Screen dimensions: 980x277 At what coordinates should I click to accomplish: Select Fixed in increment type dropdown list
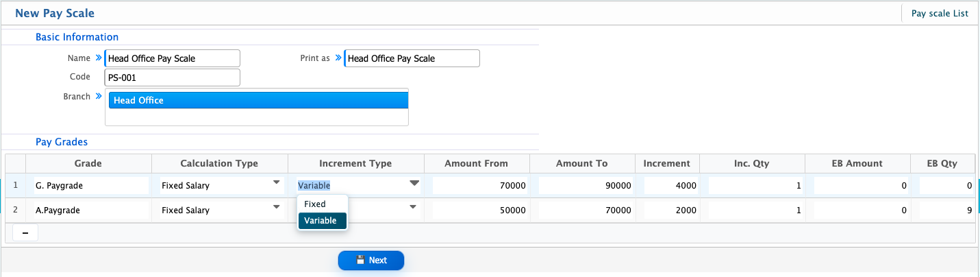(x=322, y=204)
